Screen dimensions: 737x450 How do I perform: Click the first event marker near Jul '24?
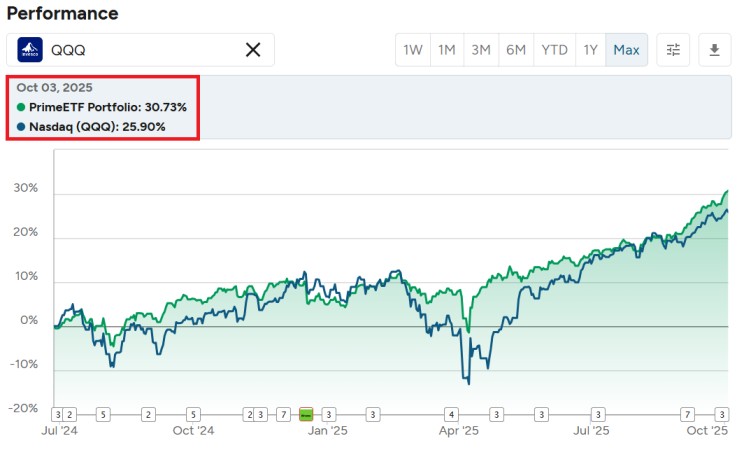[58, 414]
